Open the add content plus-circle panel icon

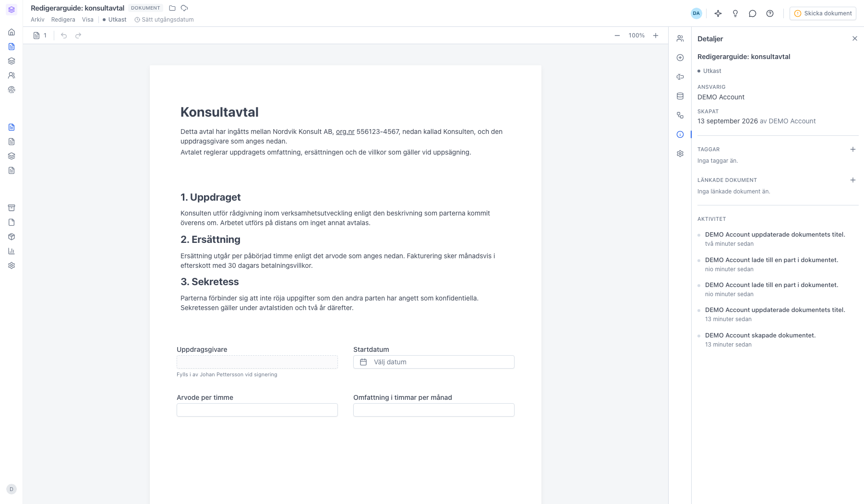680,58
